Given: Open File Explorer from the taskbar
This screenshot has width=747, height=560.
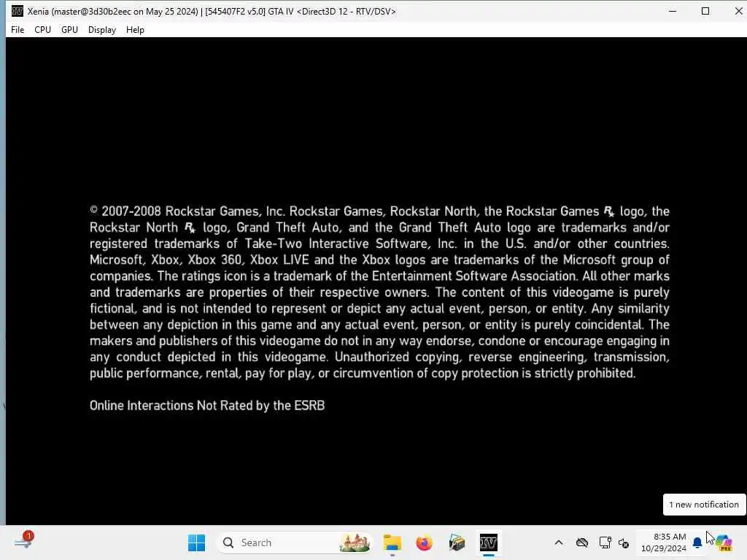Looking at the screenshot, I should point(392,542).
